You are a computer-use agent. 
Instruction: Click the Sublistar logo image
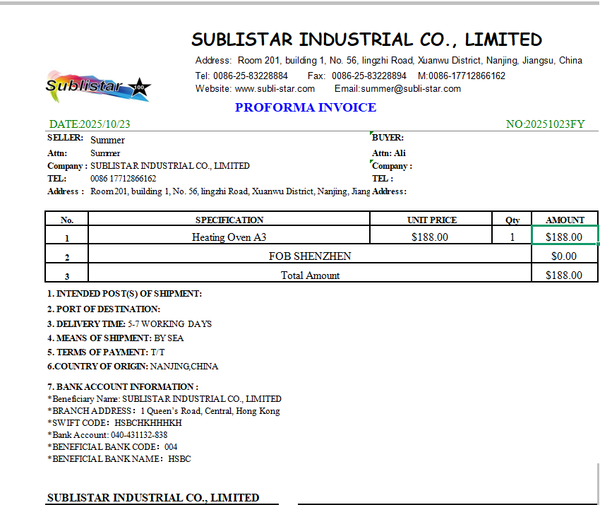97,85
